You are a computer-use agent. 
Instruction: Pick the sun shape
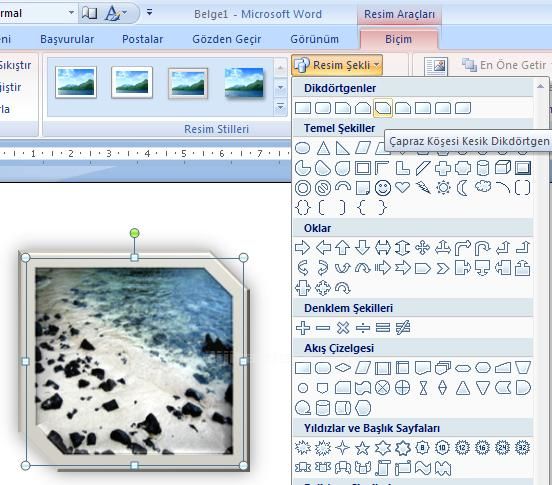coord(443,188)
